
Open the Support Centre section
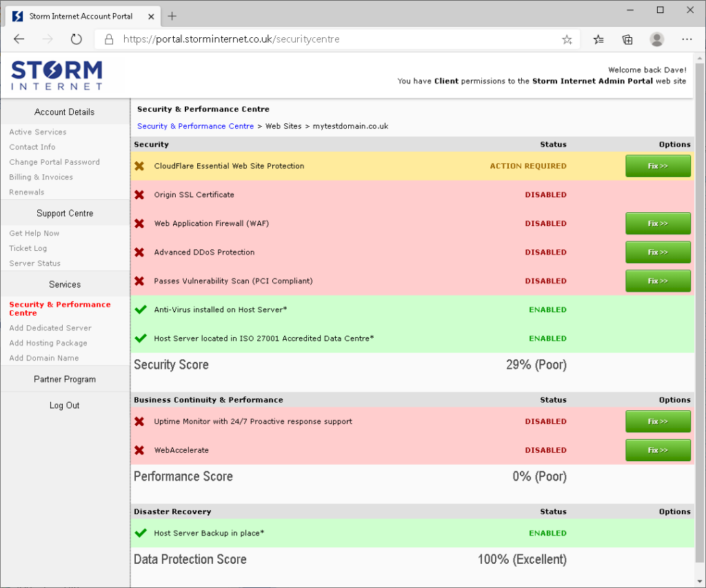pyautogui.click(x=64, y=214)
